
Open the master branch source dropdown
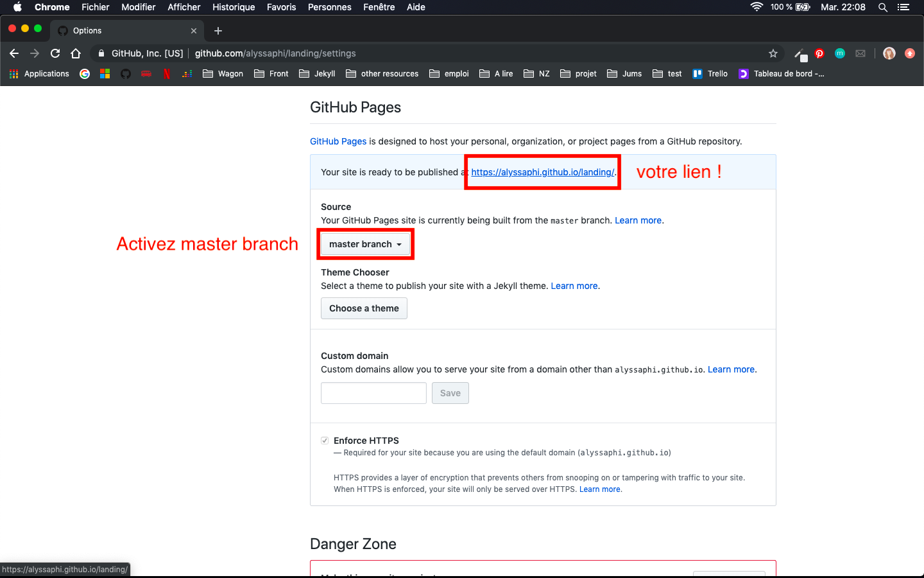click(365, 244)
